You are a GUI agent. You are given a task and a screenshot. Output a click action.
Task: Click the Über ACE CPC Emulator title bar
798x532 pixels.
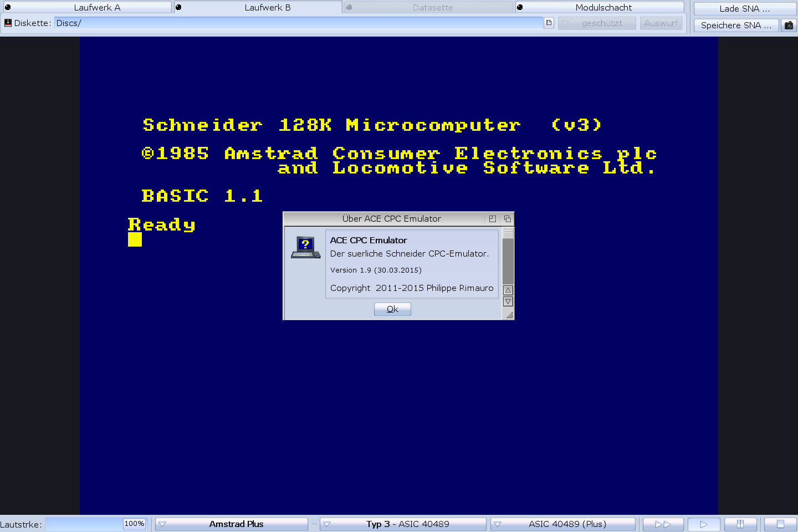[391, 219]
